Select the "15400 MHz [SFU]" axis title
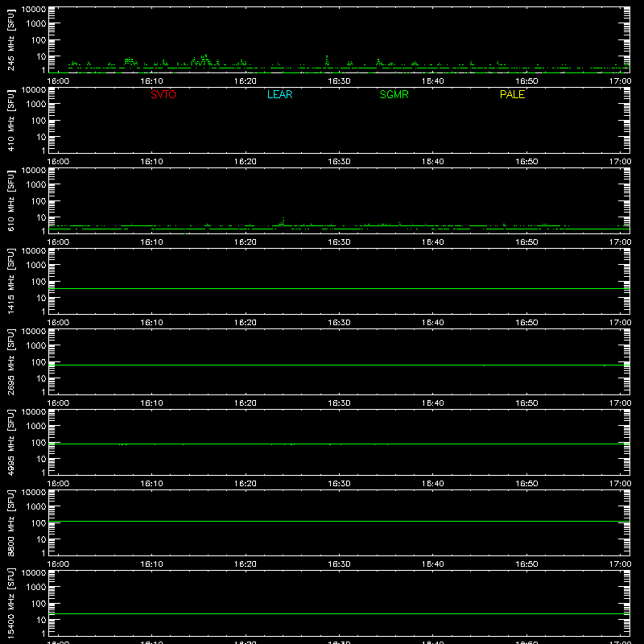Screen dimensions: 644x644 [x=11, y=603]
